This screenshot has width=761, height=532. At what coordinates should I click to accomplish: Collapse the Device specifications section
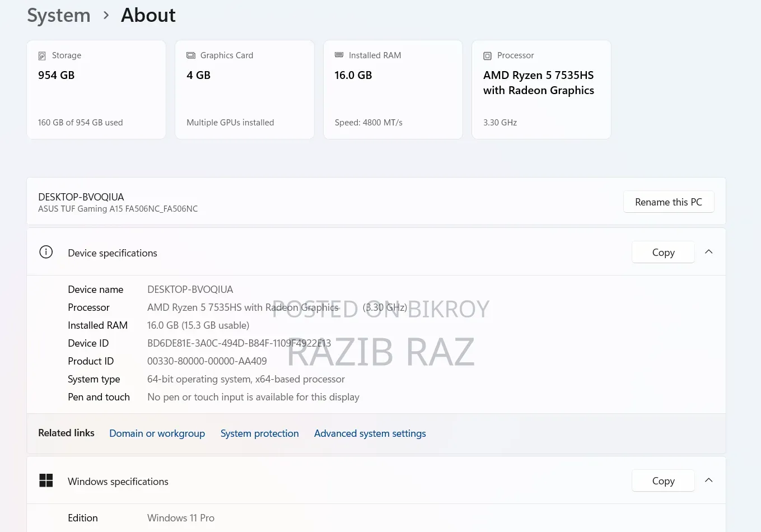tap(708, 252)
